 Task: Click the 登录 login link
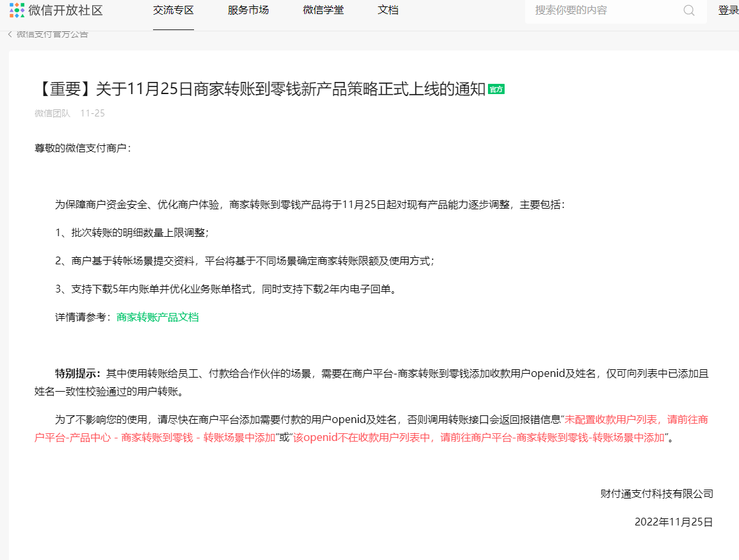728,10
